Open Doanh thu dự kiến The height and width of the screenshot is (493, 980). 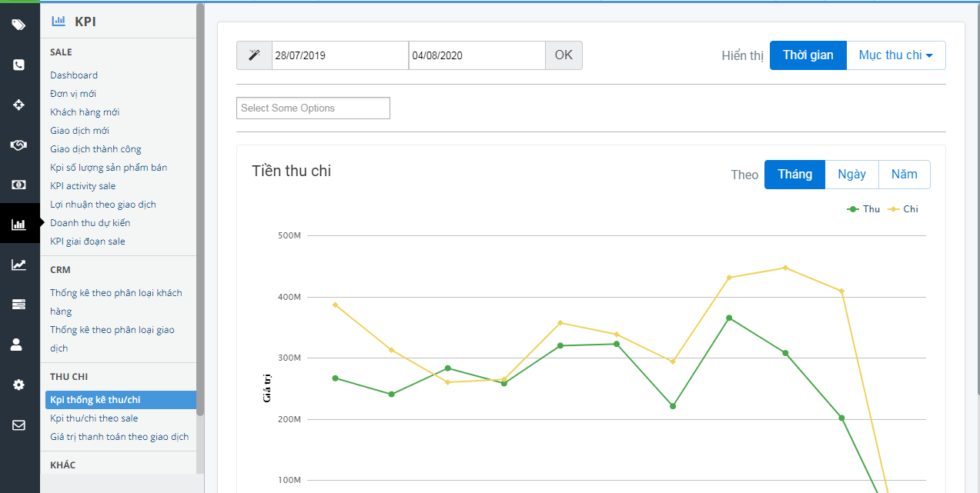(x=90, y=223)
